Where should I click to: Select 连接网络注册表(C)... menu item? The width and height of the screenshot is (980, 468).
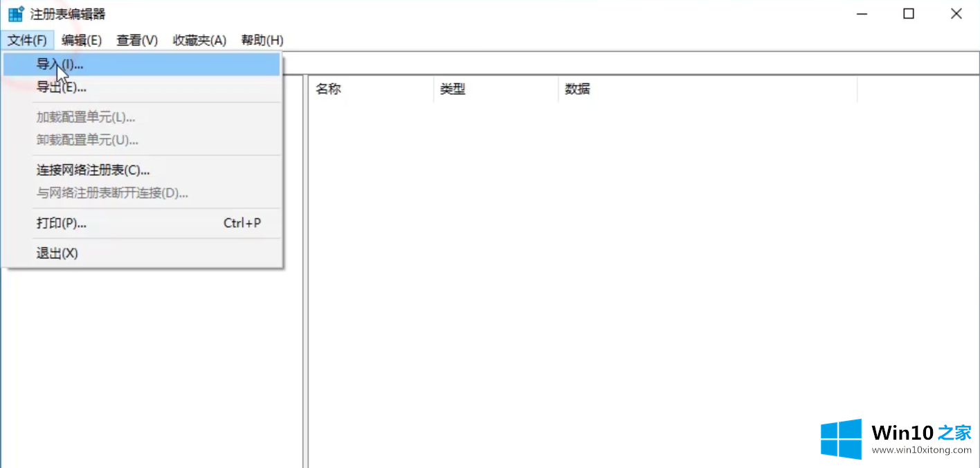(93, 170)
